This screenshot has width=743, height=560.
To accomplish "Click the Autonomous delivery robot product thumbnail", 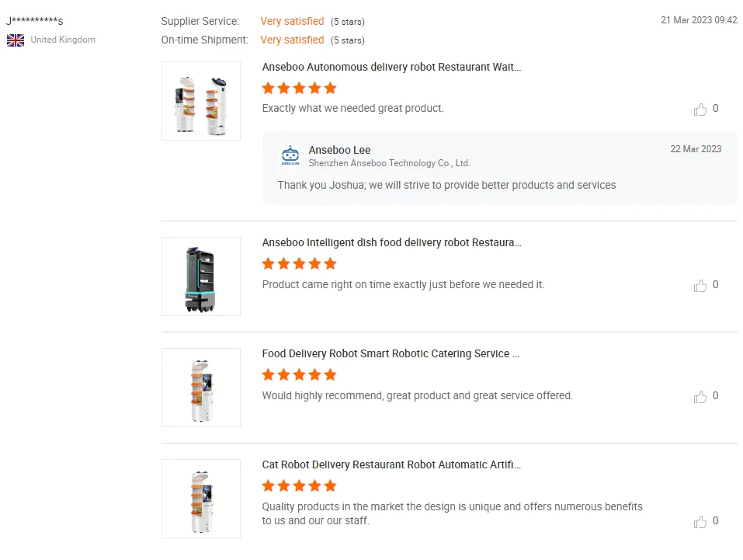I will pyautogui.click(x=201, y=101).
